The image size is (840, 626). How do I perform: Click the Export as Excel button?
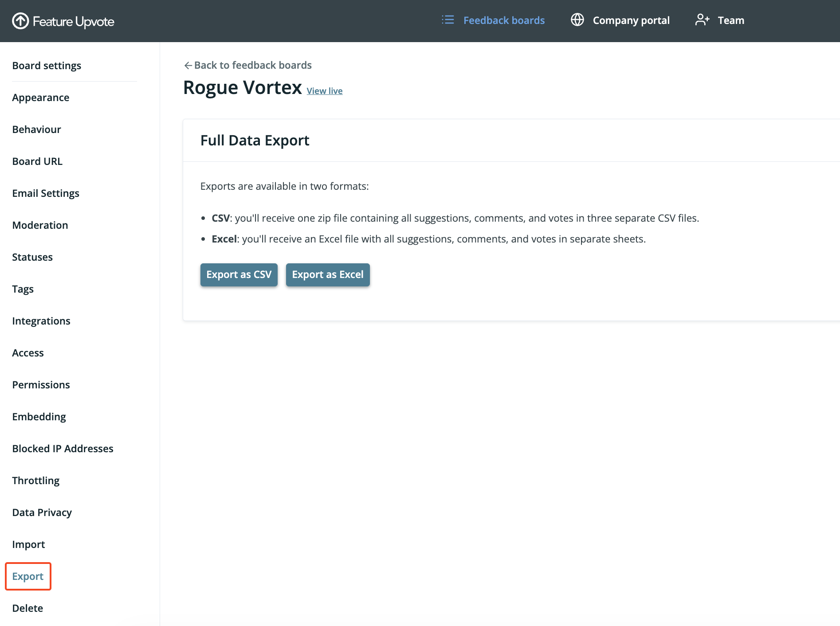[328, 275]
